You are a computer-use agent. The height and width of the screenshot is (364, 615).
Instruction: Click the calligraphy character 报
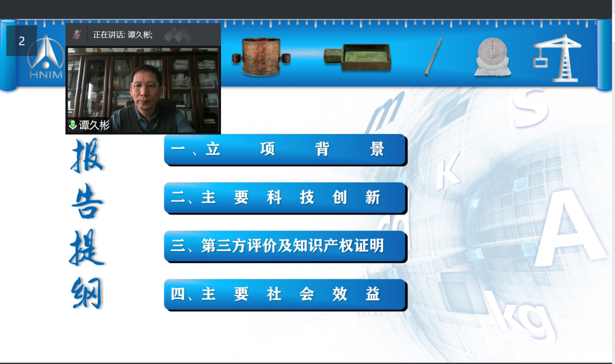(x=87, y=155)
